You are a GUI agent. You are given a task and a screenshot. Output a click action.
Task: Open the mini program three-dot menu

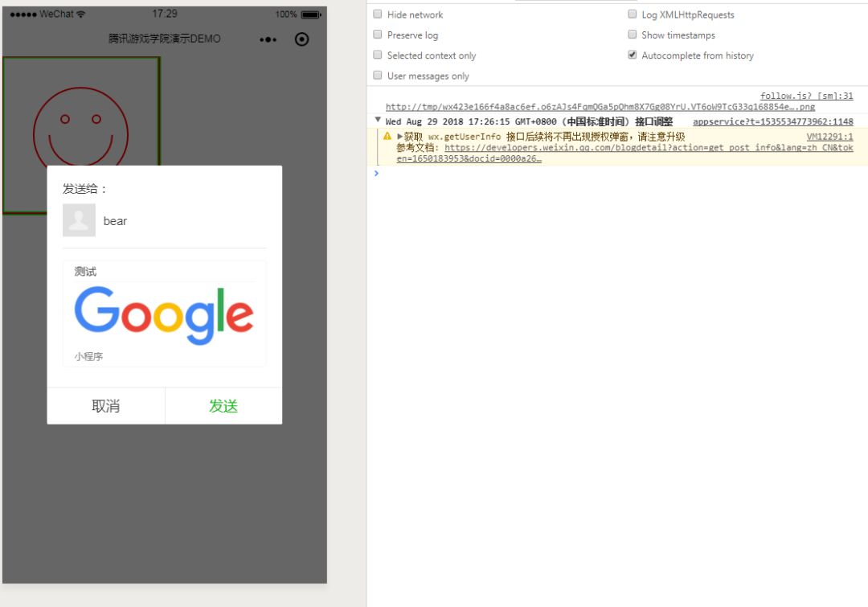tap(268, 39)
